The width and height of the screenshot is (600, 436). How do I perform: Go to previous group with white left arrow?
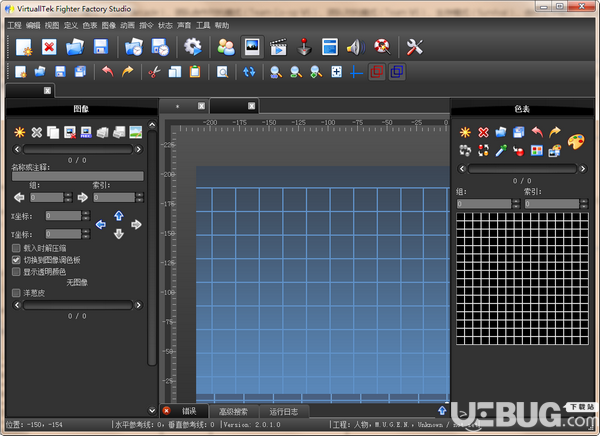[19, 197]
